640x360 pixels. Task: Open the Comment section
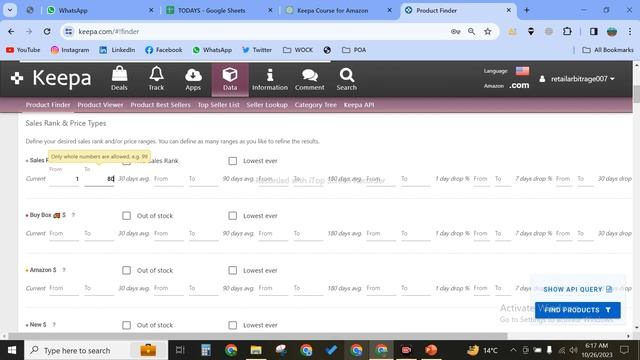pos(309,78)
